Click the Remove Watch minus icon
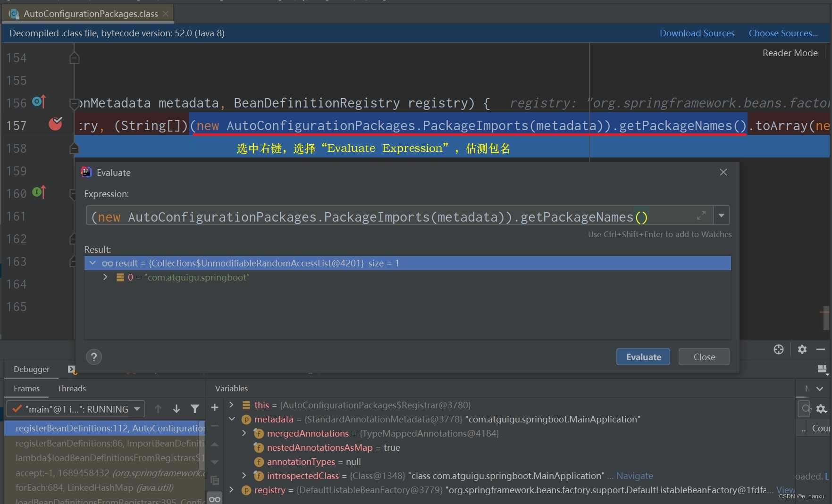This screenshot has width=832, height=504. point(215,426)
